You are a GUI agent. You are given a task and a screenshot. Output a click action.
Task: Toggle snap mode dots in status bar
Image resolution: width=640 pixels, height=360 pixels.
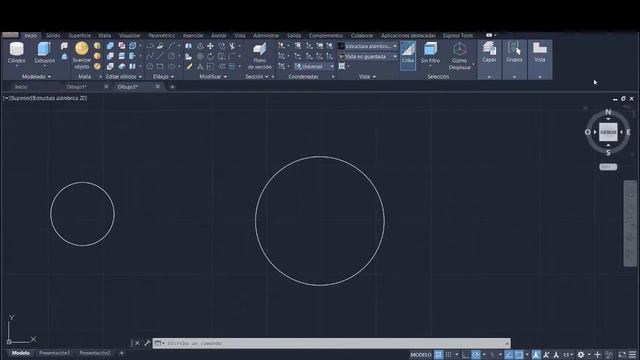(x=449, y=355)
